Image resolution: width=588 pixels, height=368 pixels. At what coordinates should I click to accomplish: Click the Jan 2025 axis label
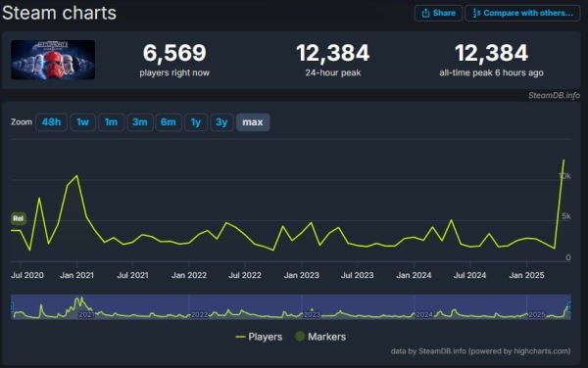point(526,275)
